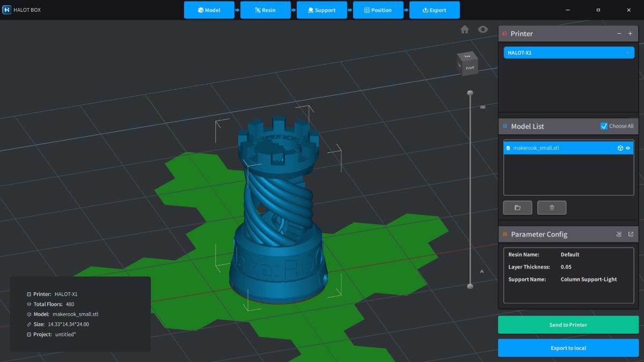Click the Front face of view cube
Viewport: 644px width, 362px height.
click(470, 68)
